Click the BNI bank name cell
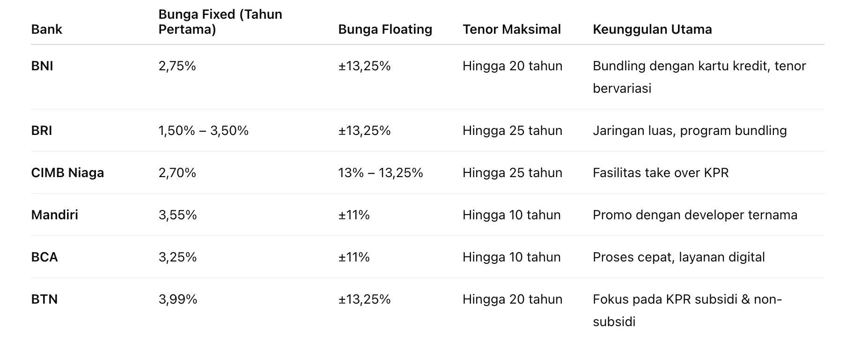This screenshot has height=358, width=868. pyautogui.click(x=42, y=66)
